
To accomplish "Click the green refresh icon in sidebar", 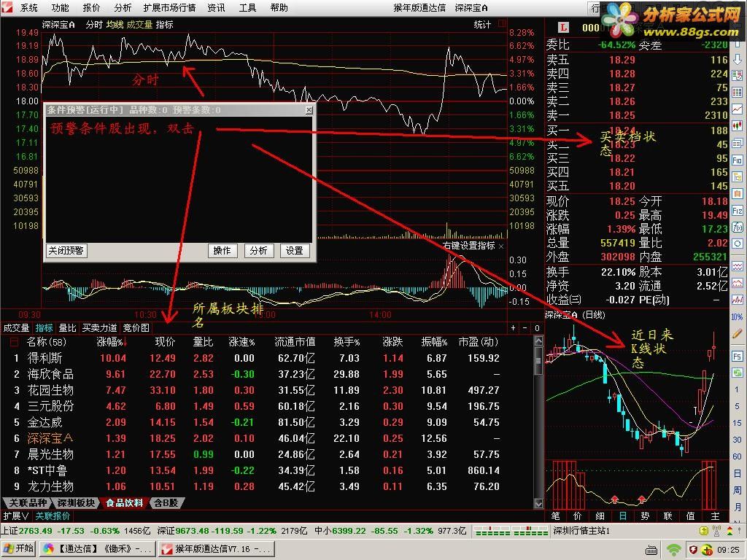I will click(x=737, y=373).
